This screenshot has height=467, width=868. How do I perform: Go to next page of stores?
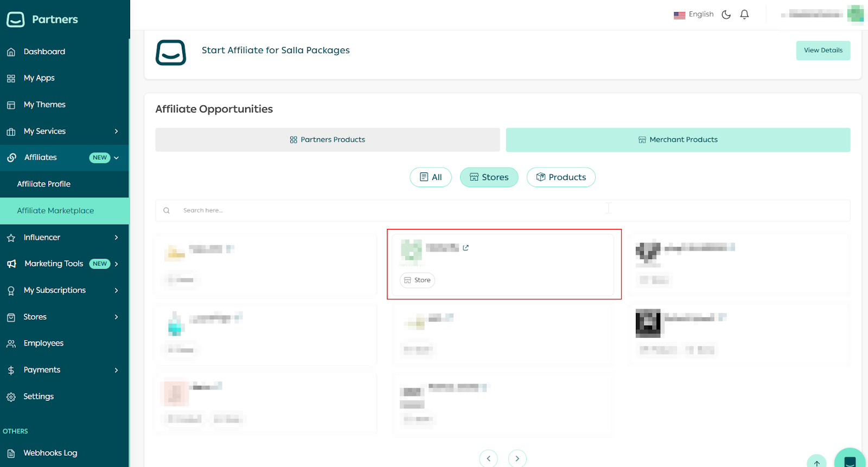[x=517, y=458]
